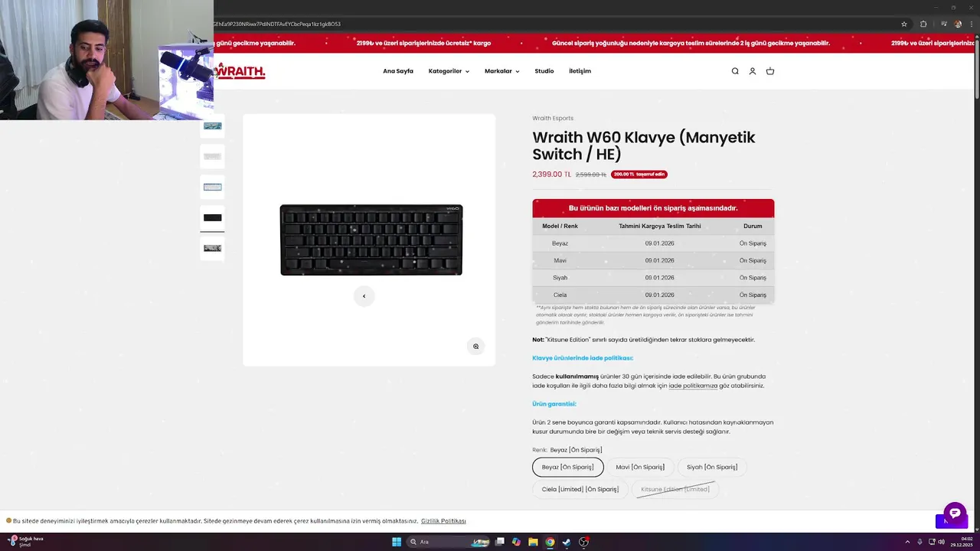Bookmark this page with the star

point(904,24)
